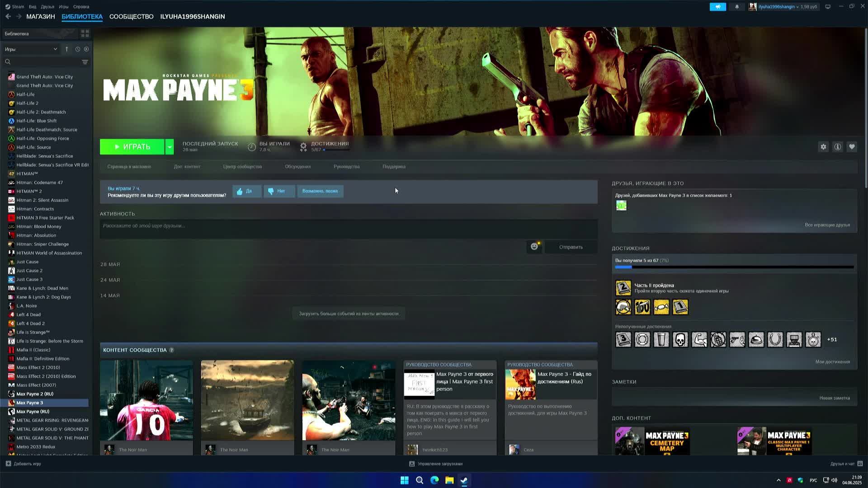Screen dimensions: 868x488
Task: Open the Игры category dropdown
Action: coord(31,49)
